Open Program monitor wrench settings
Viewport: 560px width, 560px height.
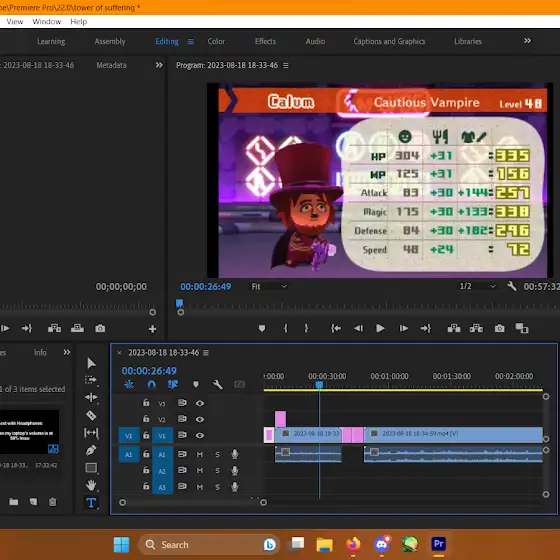click(512, 286)
